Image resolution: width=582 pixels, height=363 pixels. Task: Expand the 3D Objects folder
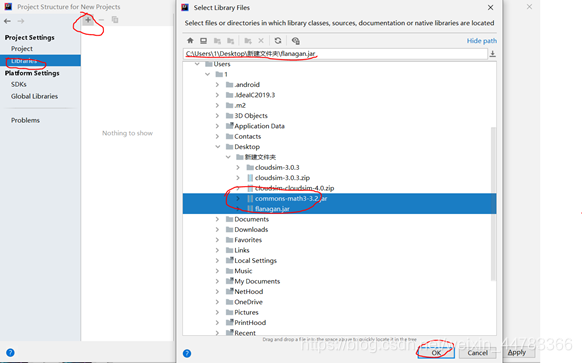[218, 116]
